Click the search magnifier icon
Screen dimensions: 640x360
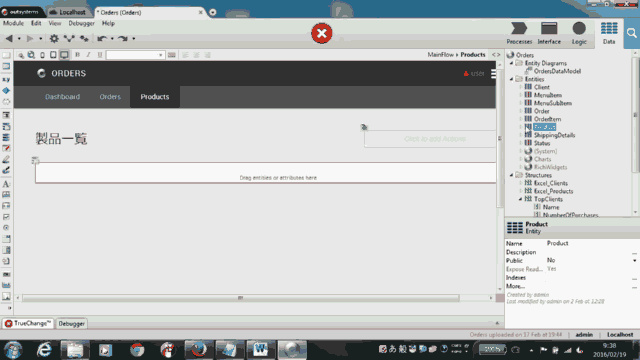[x=632, y=33]
